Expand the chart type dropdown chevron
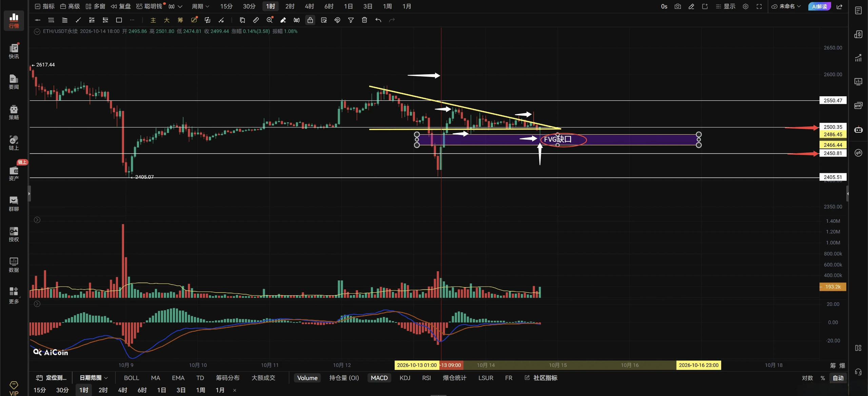Viewport: 868px width, 396px height. coord(180,6)
